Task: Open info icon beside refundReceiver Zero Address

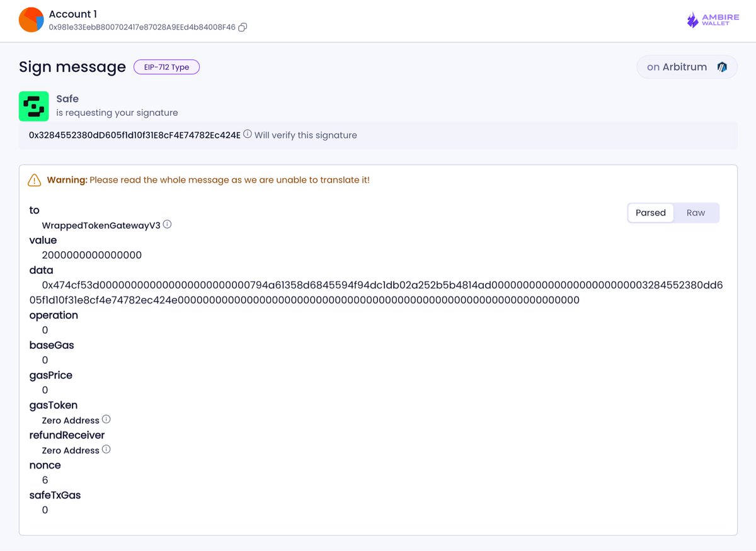Action: (x=106, y=450)
